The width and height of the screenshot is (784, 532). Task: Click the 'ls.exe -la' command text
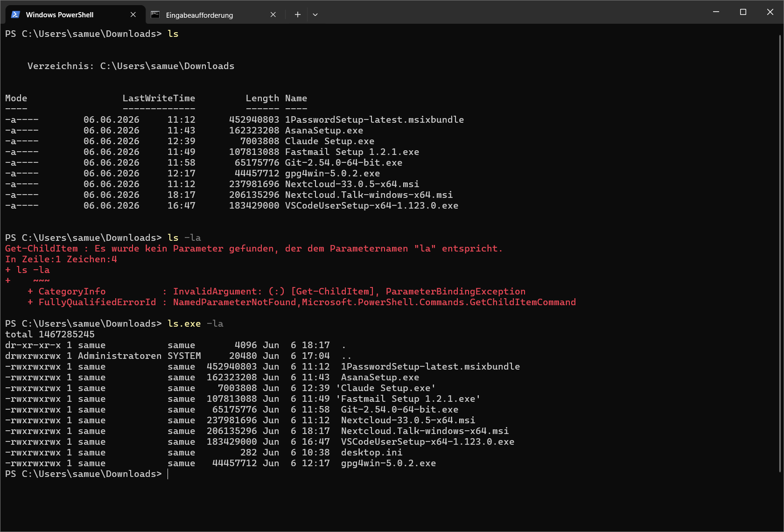(x=195, y=323)
